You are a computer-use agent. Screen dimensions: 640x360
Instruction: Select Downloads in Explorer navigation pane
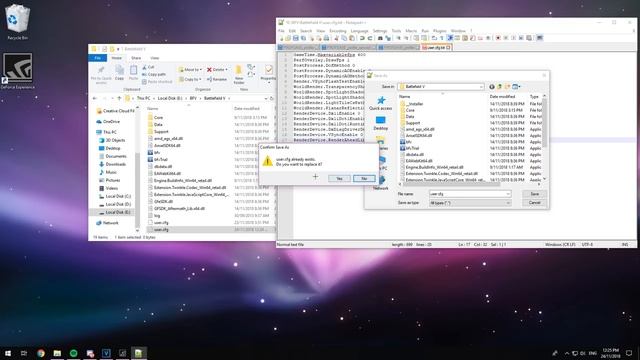click(x=112, y=164)
